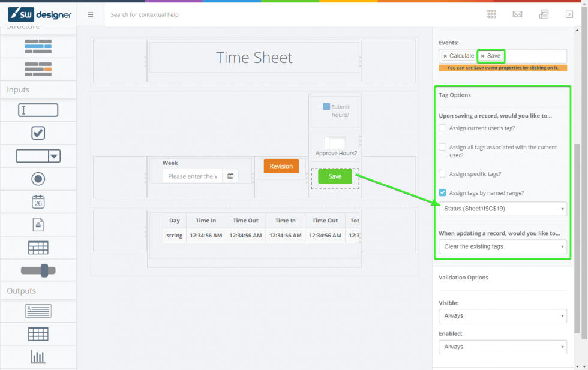The height and width of the screenshot is (370, 588).
Task: Open the hamburger menu beside the logo
Action: point(90,14)
